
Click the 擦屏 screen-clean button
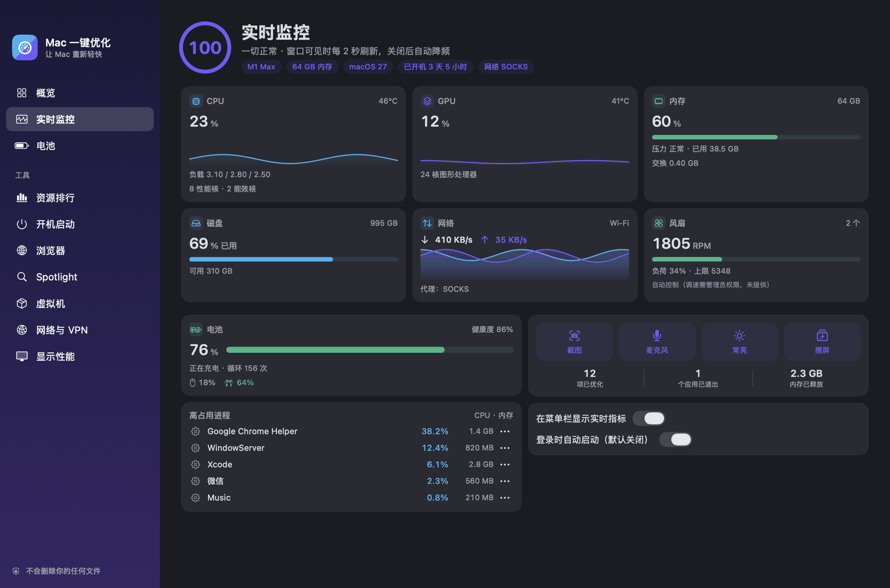[x=822, y=342]
